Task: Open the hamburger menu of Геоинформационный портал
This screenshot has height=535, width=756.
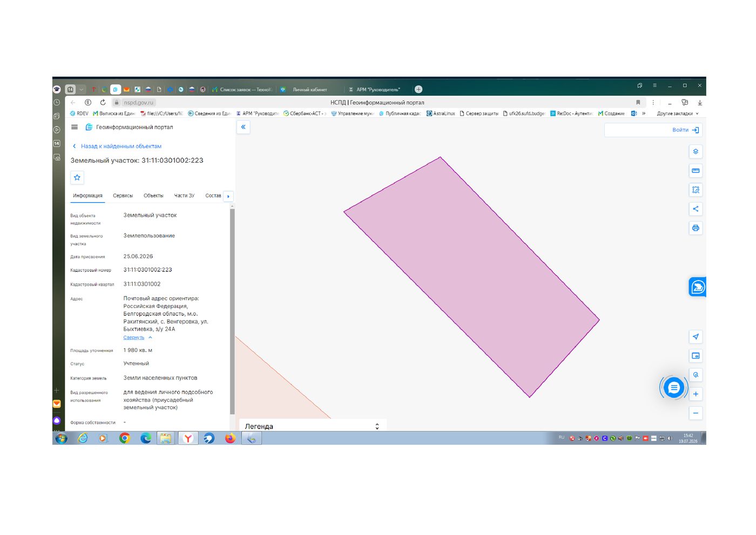Action: pos(75,127)
